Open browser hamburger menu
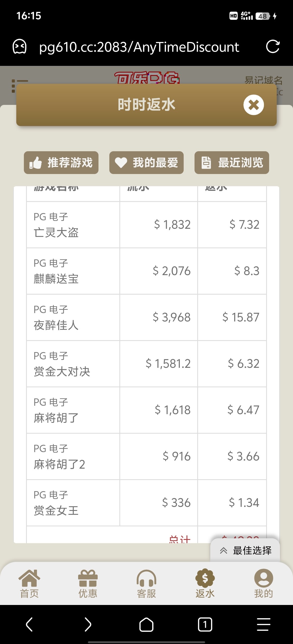This screenshot has width=293, height=644. click(263, 624)
